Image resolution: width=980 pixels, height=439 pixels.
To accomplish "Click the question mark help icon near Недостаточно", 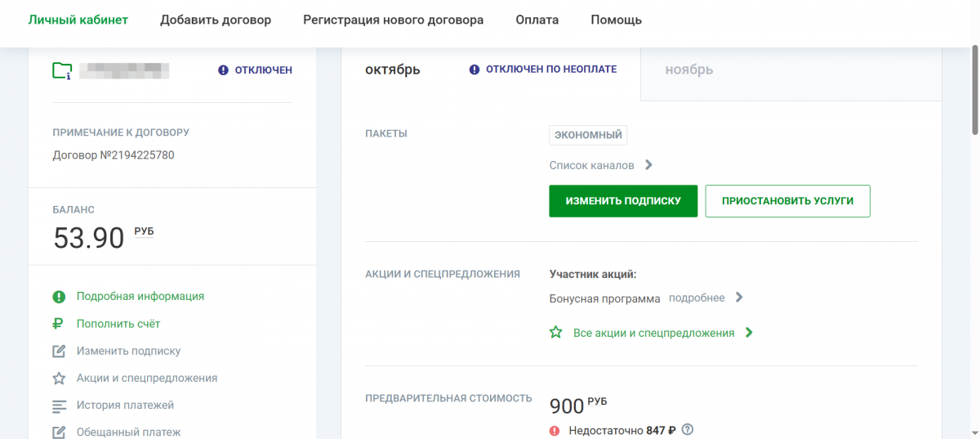I will pos(688,429).
